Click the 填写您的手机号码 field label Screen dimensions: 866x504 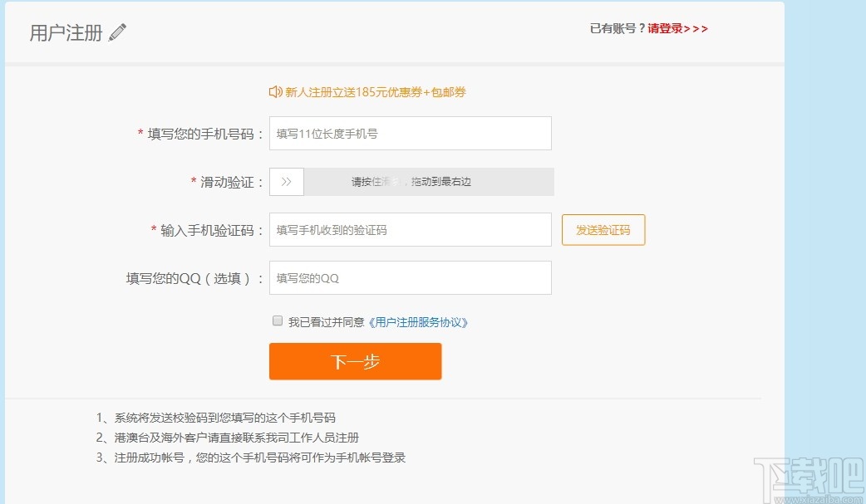coord(205,134)
